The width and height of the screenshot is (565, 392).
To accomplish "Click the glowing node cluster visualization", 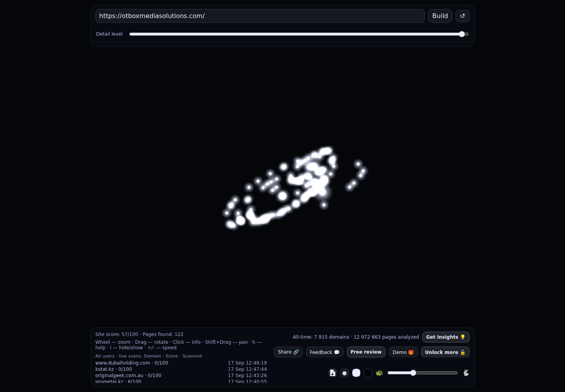I will (x=295, y=187).
